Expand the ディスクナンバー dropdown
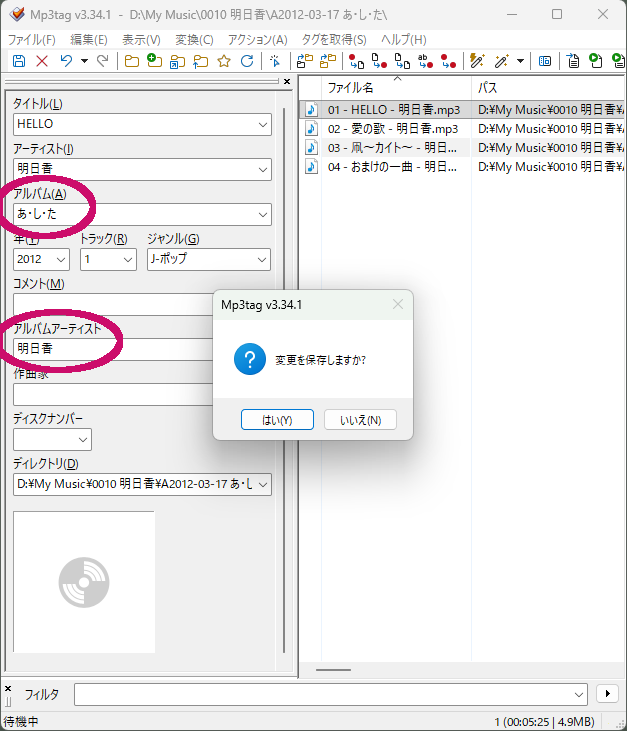 (x=83, y=440)
